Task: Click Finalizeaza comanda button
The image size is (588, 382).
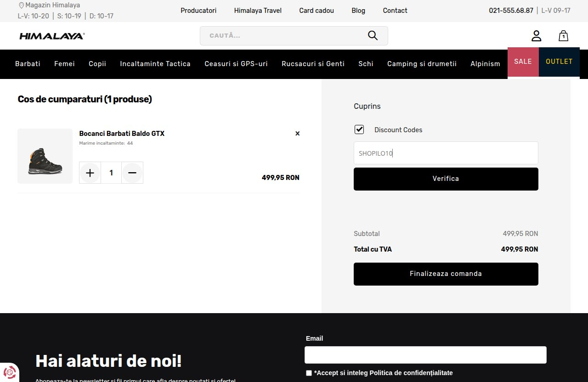Action: (446, 274)
